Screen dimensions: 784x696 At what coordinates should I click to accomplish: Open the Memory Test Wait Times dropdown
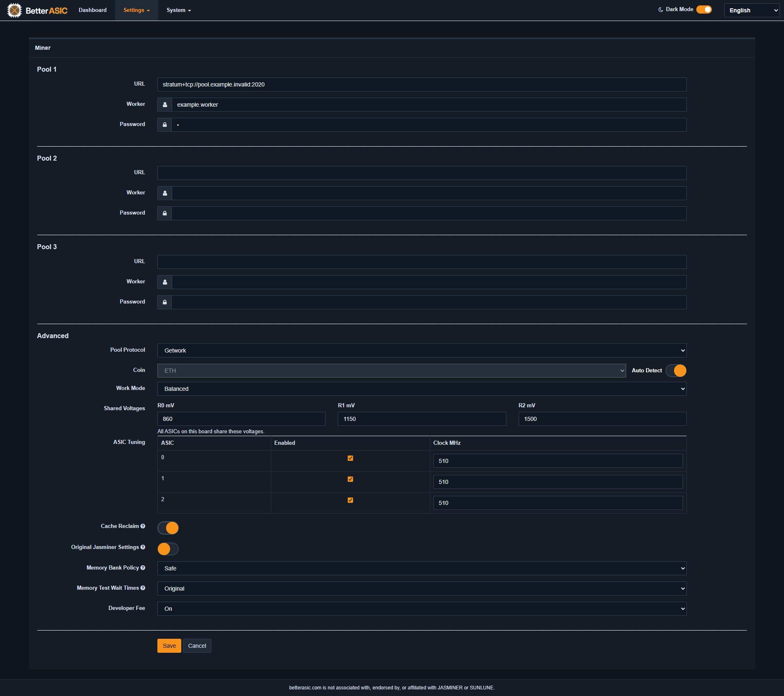click(422, 589)
